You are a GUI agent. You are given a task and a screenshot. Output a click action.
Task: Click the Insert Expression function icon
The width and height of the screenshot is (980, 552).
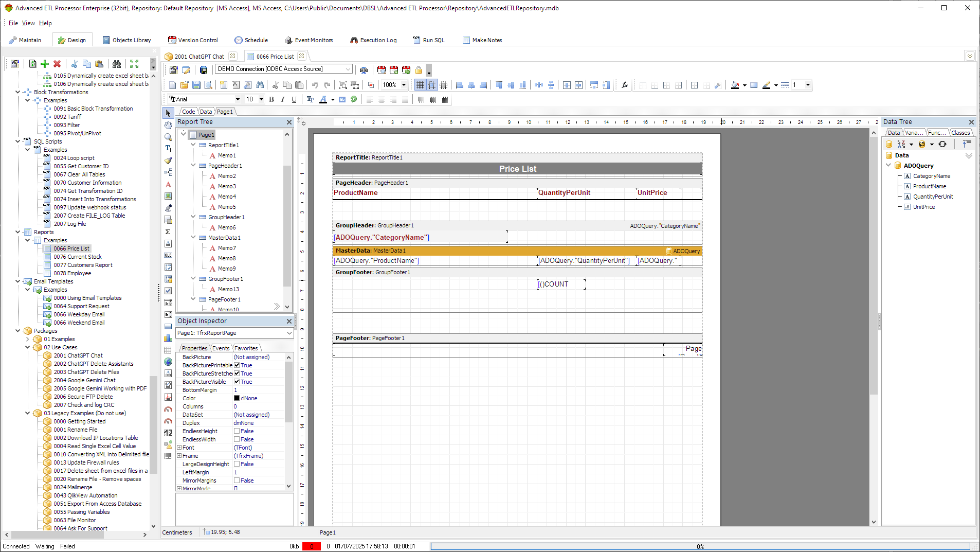[624, 85]
